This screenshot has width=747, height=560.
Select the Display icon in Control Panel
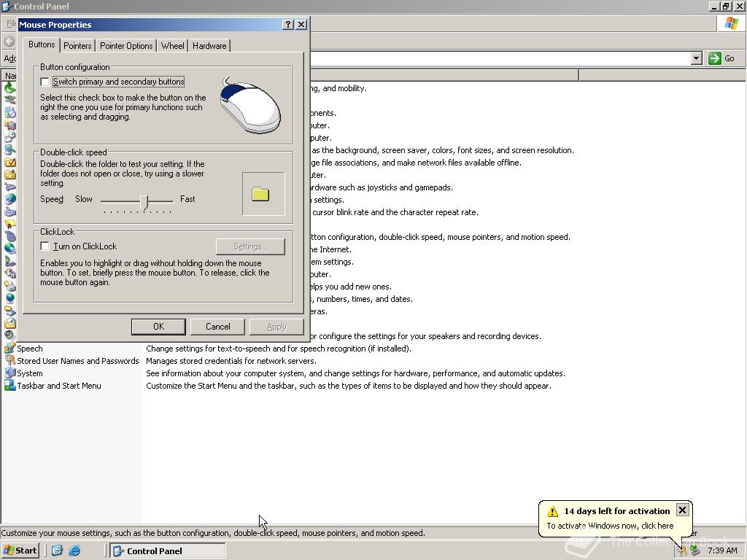pyautogui.click(x=10, y=150)
